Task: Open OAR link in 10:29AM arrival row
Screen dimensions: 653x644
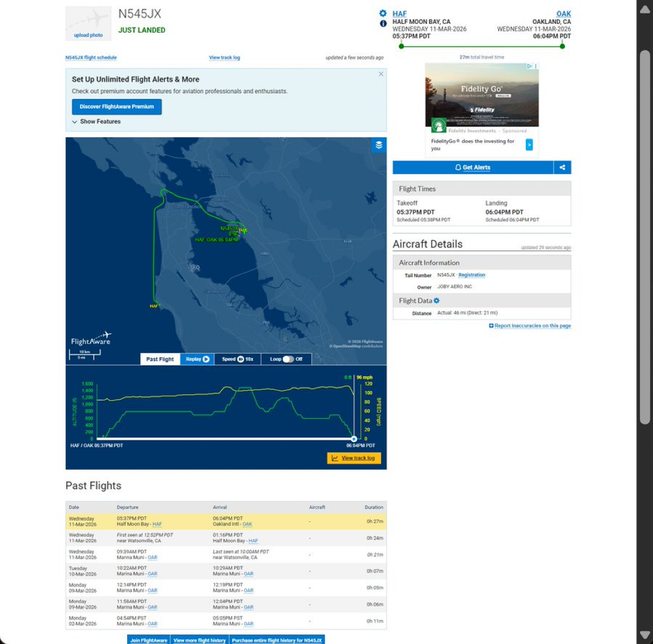Action: point(248,574)
